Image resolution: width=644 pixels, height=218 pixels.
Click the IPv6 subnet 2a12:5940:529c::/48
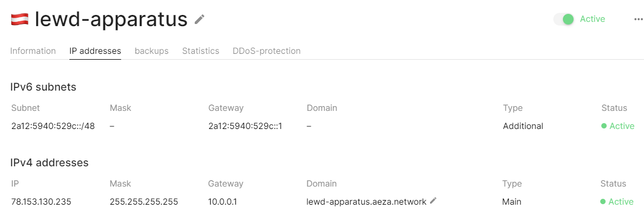tap(53, 126)
